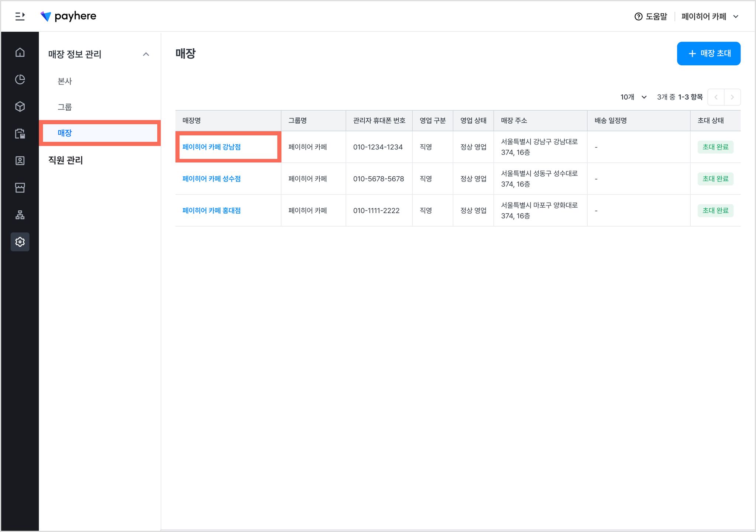The width and height of the screenshot is (756, 532).
Task: Open the home icon in sidebar
Action: (x=20, y=52)
